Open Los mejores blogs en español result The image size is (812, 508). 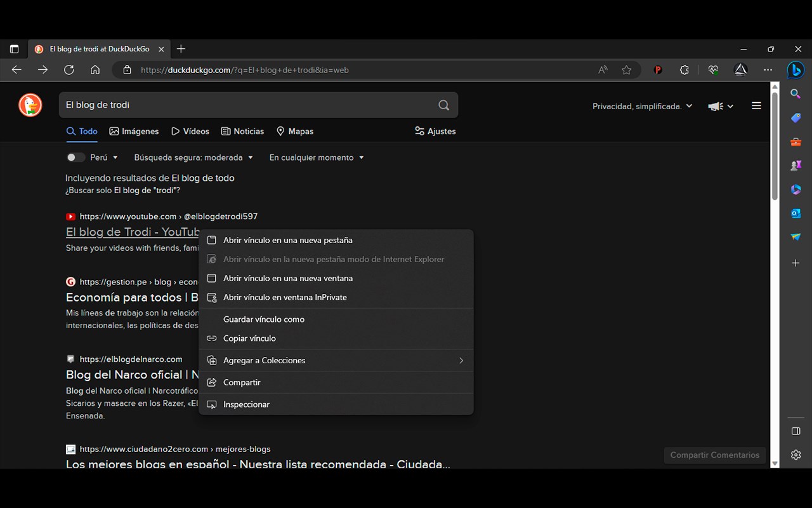click(x=258, y=464)
